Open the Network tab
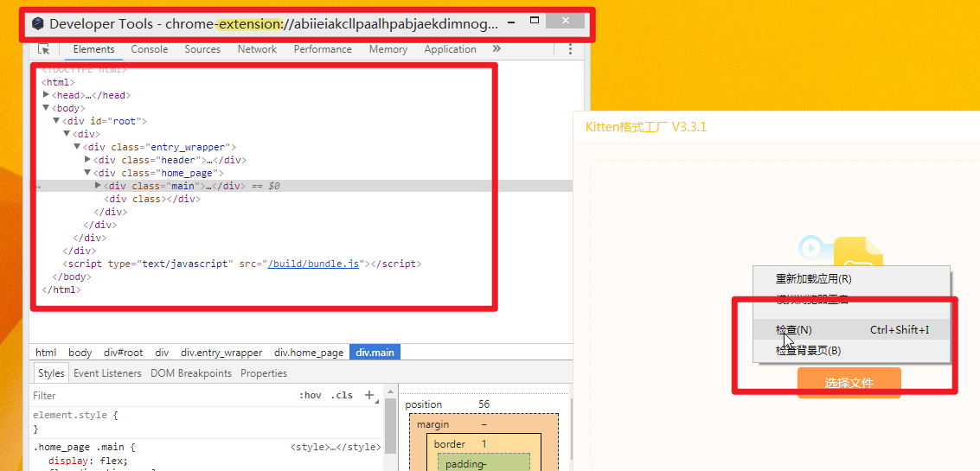This screenshot has width=980, height=471. click(x=257, y=49)
